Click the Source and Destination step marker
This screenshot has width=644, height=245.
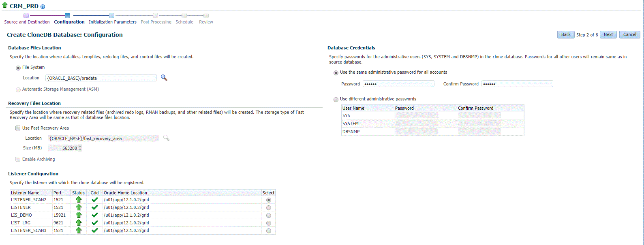click(x=26, y=16)
